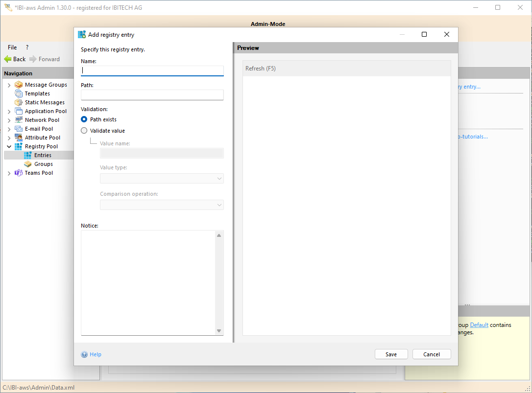Click into the Path input field

coord(152,95)
